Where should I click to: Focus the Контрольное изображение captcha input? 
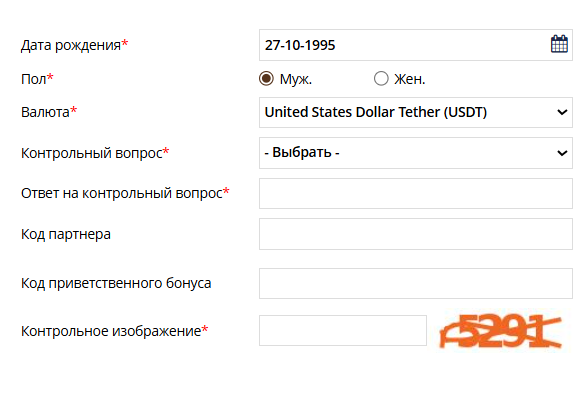[343, 330]
